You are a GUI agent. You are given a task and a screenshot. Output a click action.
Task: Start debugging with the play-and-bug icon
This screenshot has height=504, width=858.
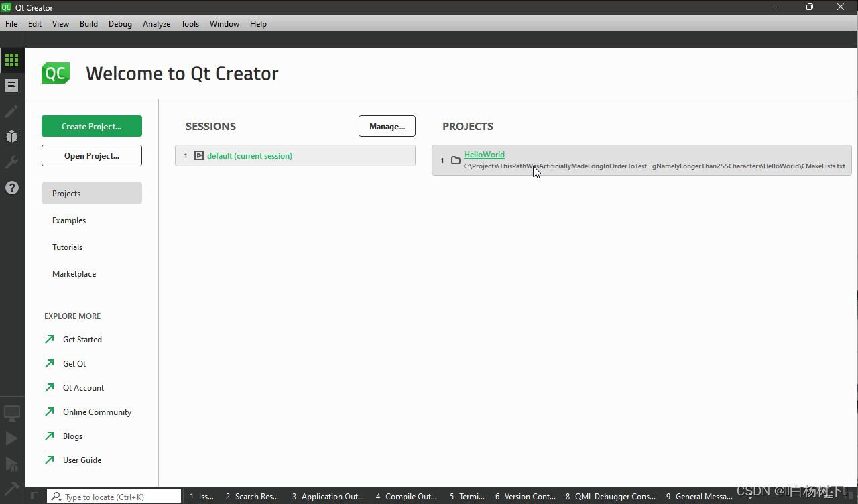pyautogui.click(x=12, y=464)
